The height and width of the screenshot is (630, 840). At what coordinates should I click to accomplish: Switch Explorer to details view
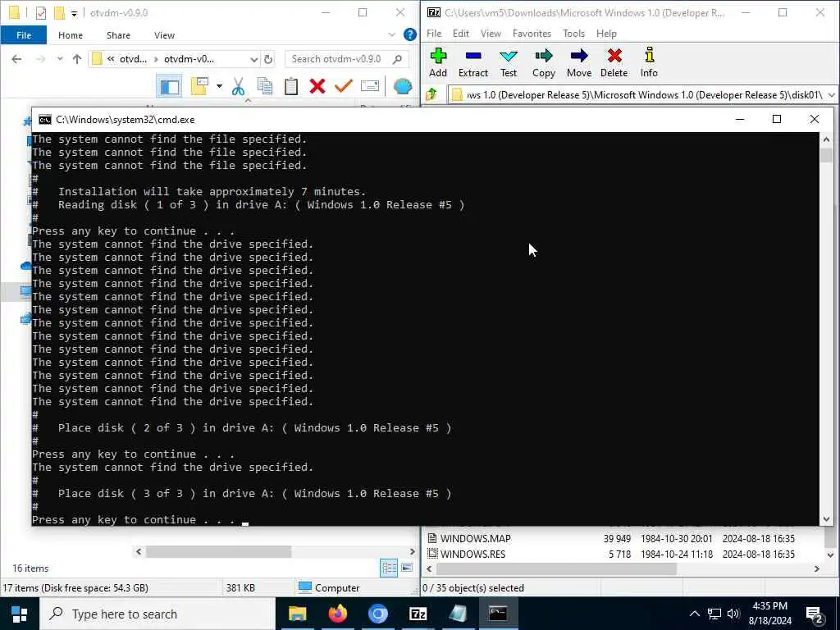(388, 568)
